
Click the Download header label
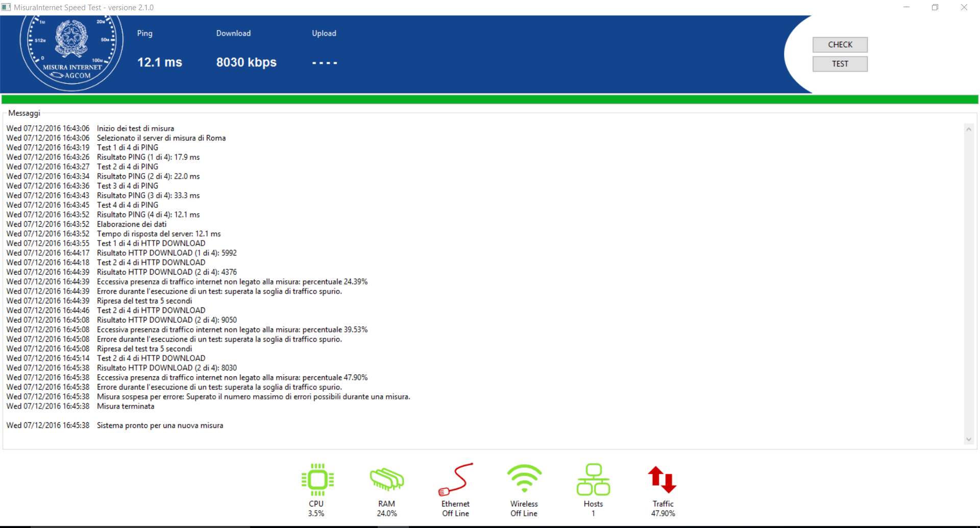pyautogui.click(x=233, y=33)
